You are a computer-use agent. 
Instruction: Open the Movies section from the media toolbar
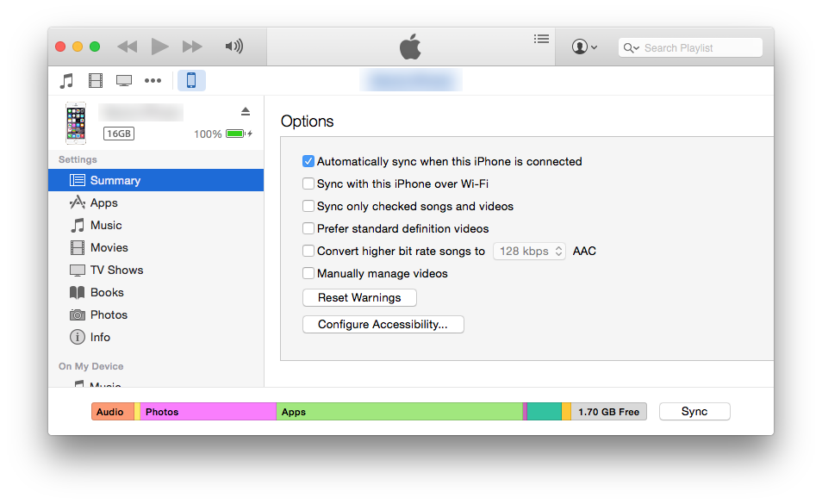pyautogui.click(x=95, y=80)
